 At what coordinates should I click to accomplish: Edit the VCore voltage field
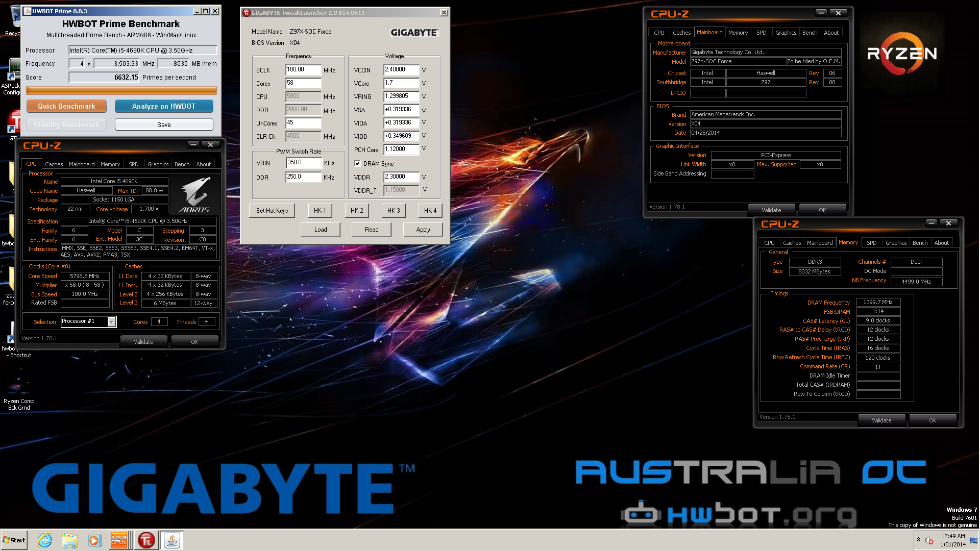pyautogui.click(x=402, y=83)
